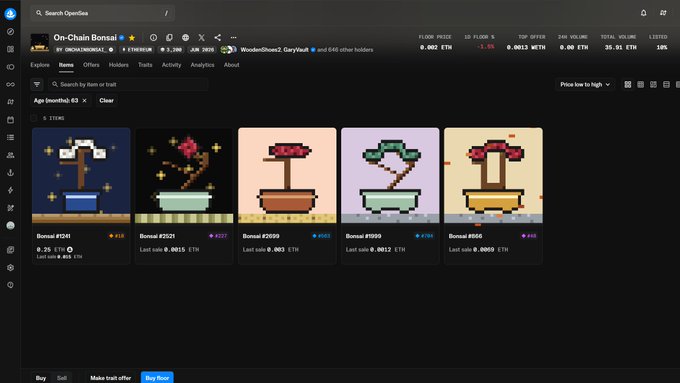Click the Floor Price 0.002 ETH stat
Image resolution: width=680 pixels, height=383 pixels.
[435, 43]
